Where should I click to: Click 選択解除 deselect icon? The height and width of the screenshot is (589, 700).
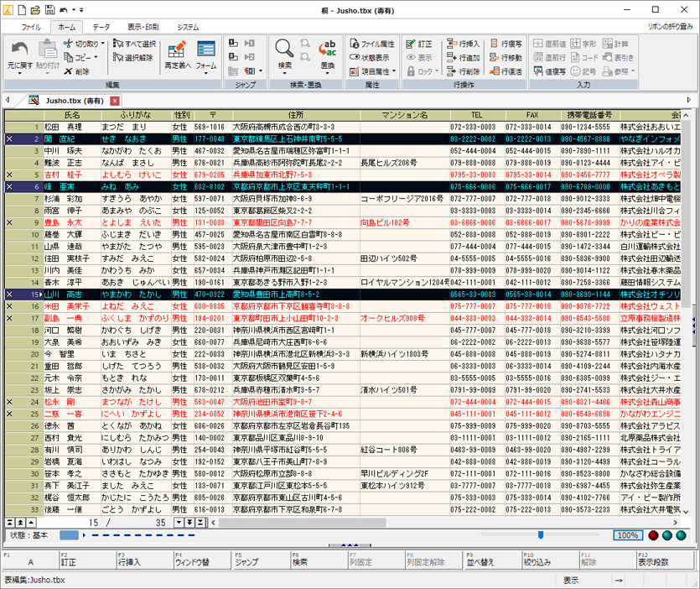point(118,57)
